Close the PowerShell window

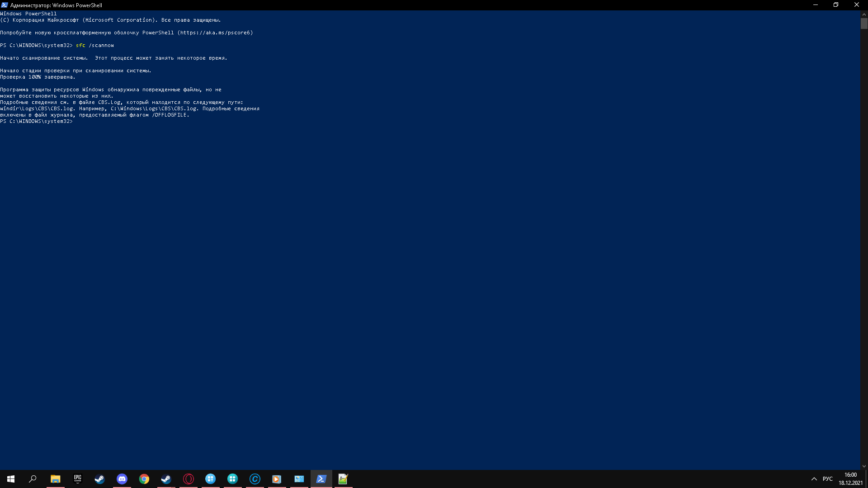click(857, 5)
